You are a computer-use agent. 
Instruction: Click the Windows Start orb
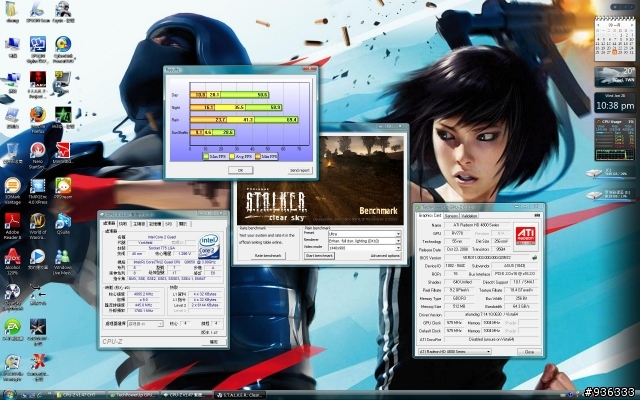tap(9, 395)
